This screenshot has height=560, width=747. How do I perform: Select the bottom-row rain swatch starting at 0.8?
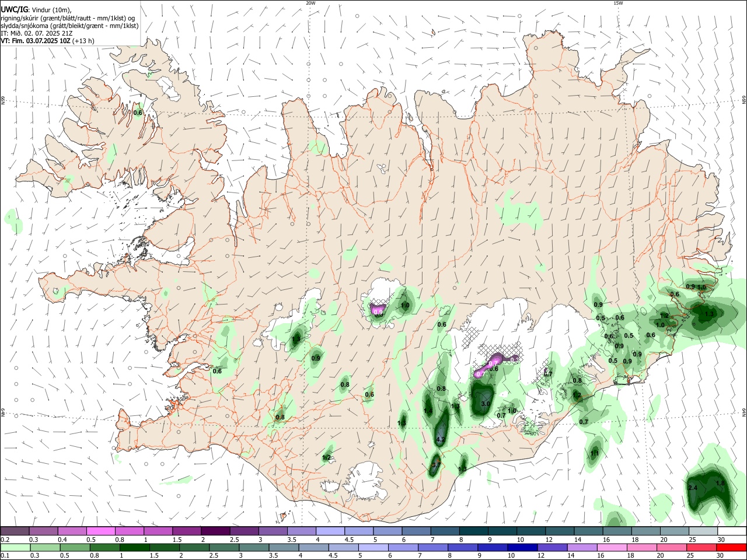(106, 547)
